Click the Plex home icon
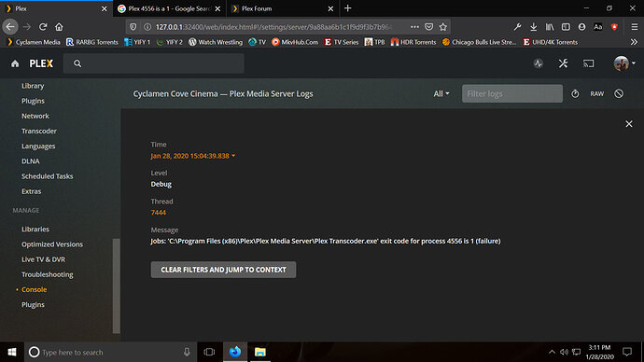The image size is (644, 362). pyautogui.click(x=15, y=63)
